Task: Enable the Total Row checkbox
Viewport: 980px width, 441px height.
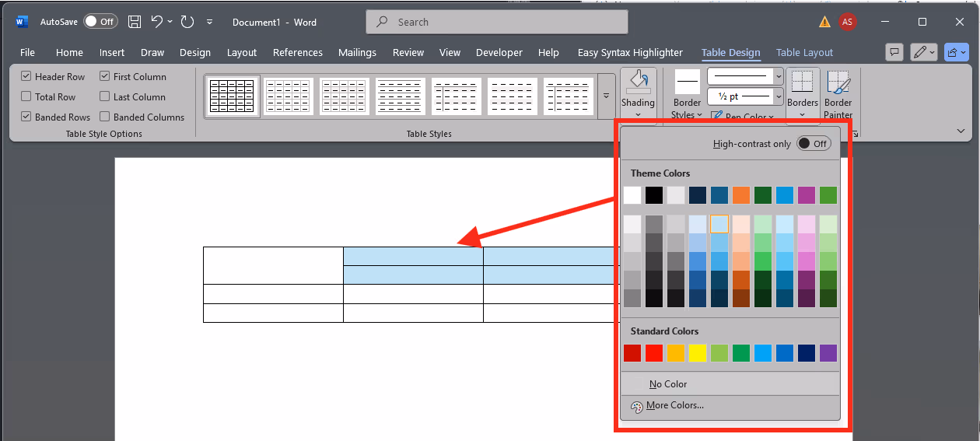Action: [x=26, y=97]
